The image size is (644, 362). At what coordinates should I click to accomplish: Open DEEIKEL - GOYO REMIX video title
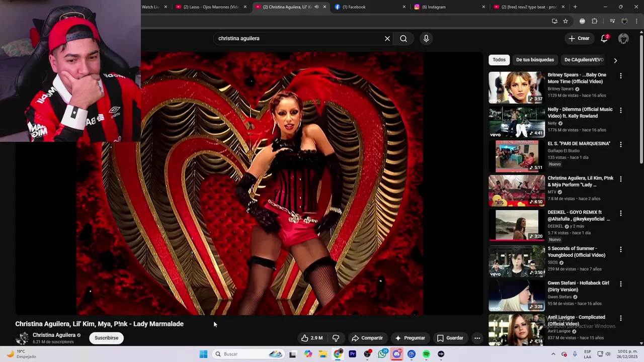point(579,216)
